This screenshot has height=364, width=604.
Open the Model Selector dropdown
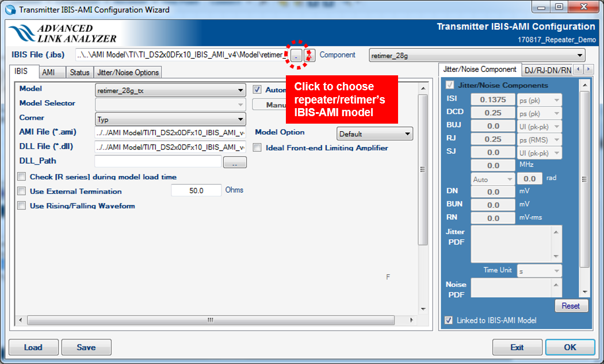pyautogui.click(x=170, y=105)
